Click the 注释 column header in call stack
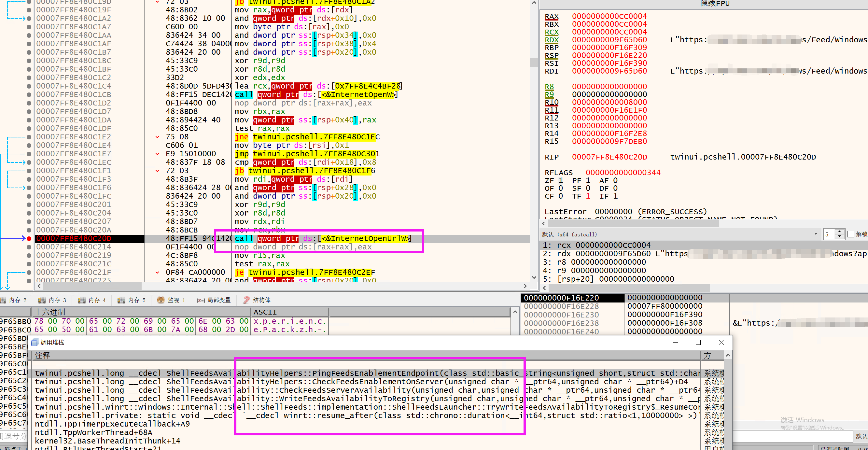Viewport: 868px width, 450px height. (x=42, y=355)
